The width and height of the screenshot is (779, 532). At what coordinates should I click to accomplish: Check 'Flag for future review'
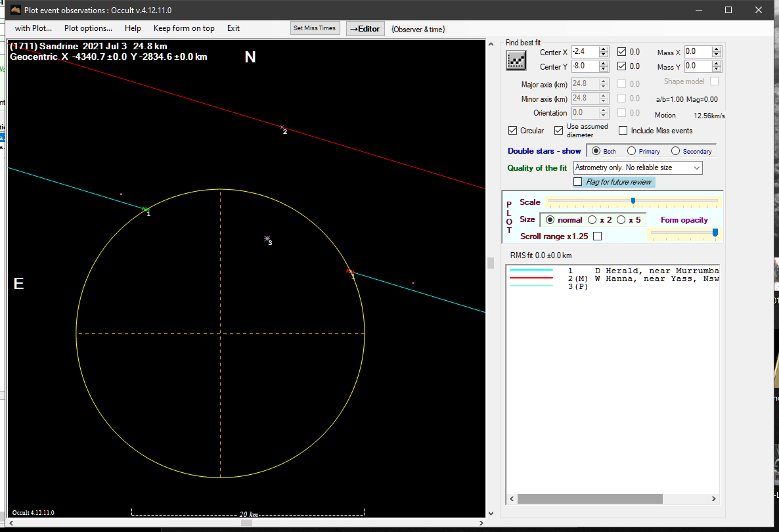[x=578, y=182]
